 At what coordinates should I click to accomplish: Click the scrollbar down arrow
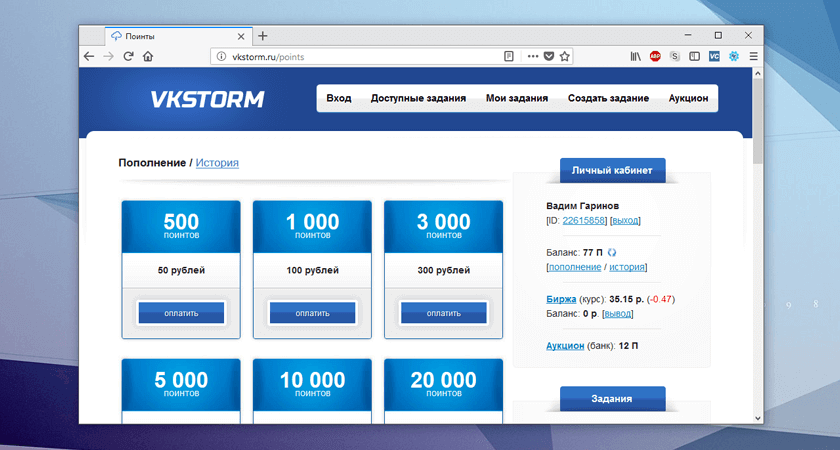[x=758, y=418]
